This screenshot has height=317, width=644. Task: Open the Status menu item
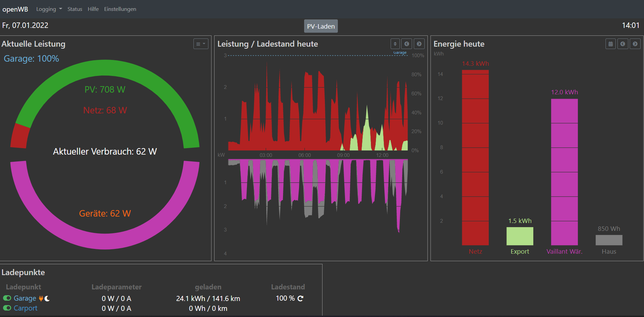(75, 9)
